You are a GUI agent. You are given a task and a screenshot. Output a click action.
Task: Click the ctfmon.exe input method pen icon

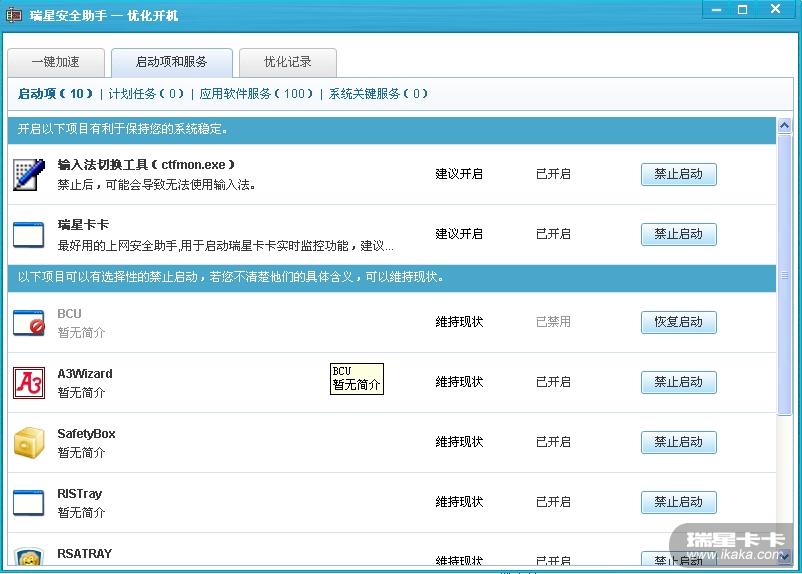point(29,174)
